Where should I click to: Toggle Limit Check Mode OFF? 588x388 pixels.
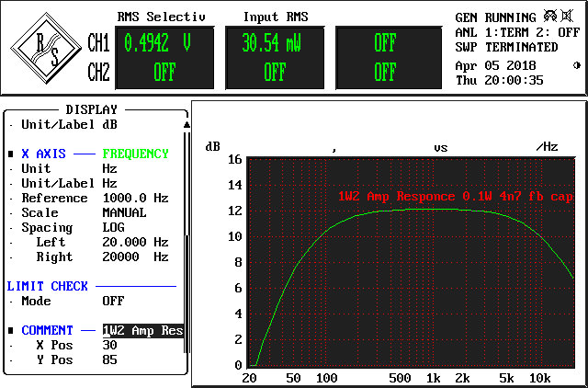[x=113, y=301]
